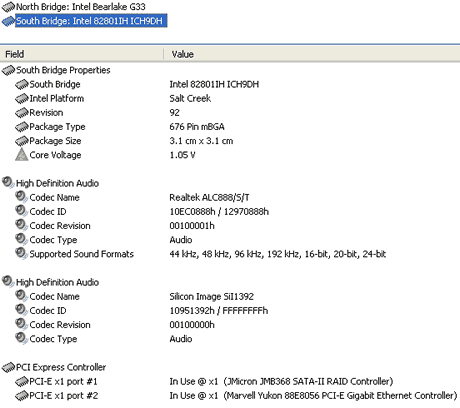
Task: Select the PCI-E x1 port #2 label
Action: click(x=64, y=396)
